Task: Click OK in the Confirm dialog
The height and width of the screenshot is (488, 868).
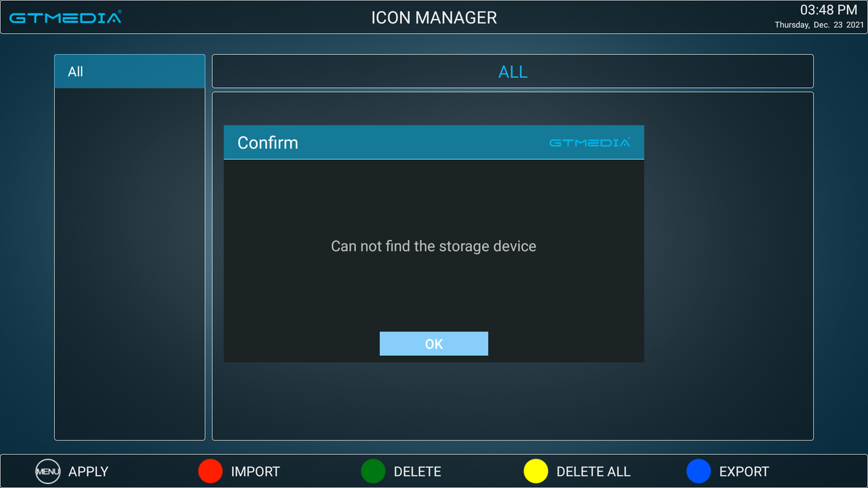Action: 434,344
